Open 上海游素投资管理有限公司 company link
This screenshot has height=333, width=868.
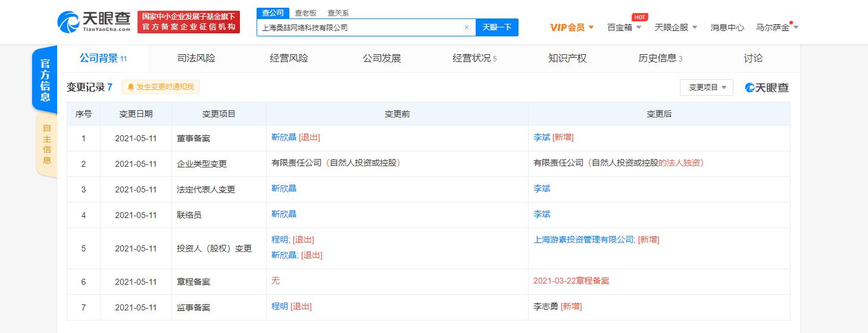pos(583,240)
